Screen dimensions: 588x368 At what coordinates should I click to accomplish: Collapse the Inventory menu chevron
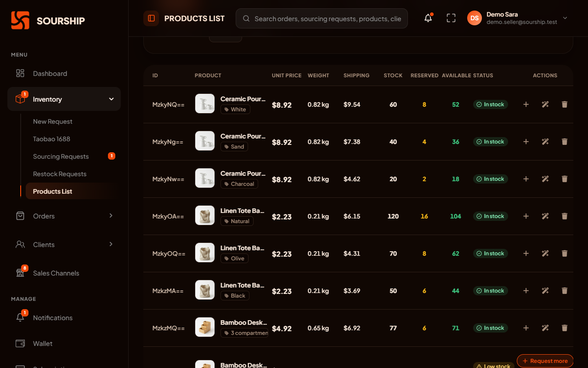(111, 99)
